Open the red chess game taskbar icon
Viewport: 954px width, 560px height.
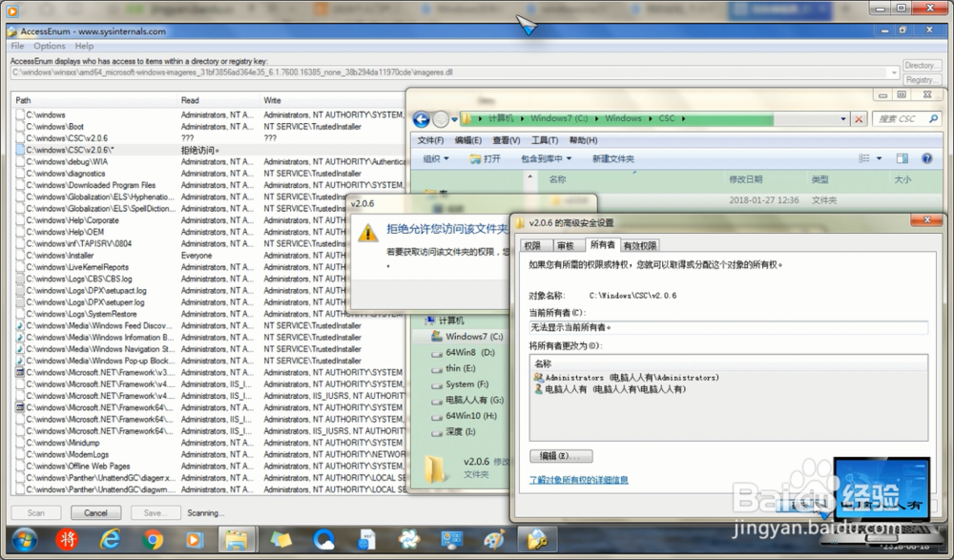click(67, 539)
